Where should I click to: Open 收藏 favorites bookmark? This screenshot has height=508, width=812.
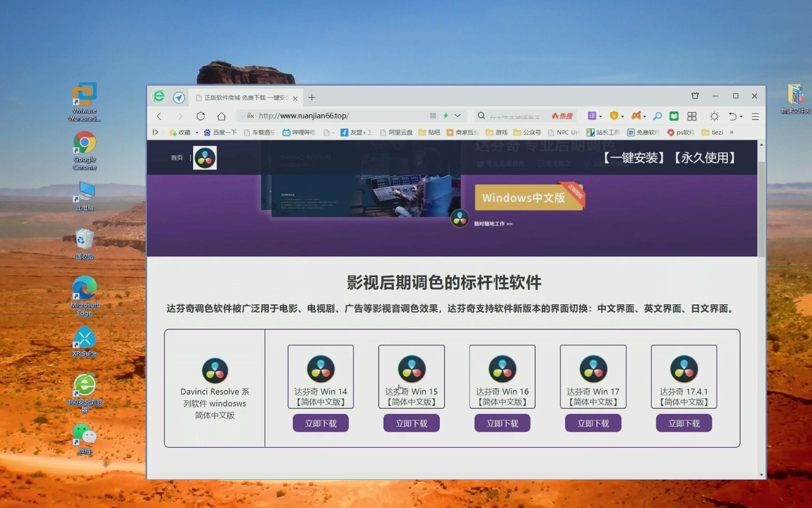click(x=180, y=133)
